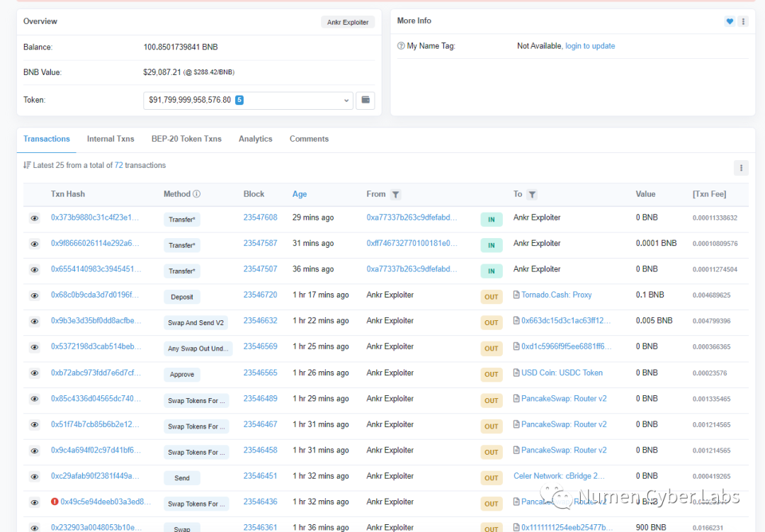Viewport: 765px width, 532px height.
Task: Preview transaction 0xc29afab90f2381f449a with eye icon
Action: (x=35, y=477)
